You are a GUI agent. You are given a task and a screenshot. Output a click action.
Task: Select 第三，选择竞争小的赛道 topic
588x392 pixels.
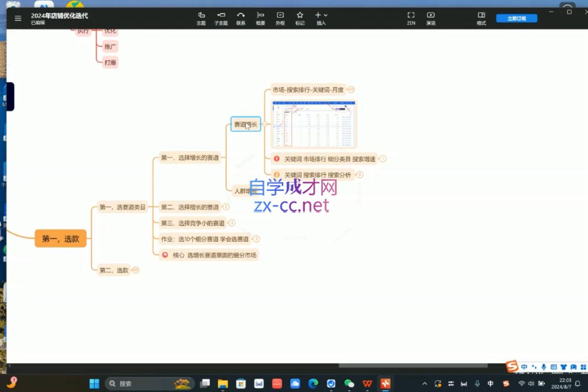tap(192, 223)
